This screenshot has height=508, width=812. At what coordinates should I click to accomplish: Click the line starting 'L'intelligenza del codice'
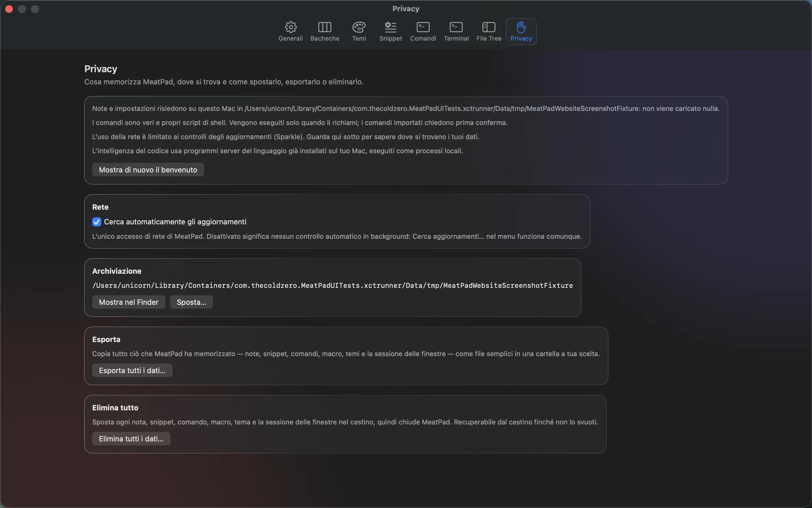pyautogui.click(x=277, y=151)
